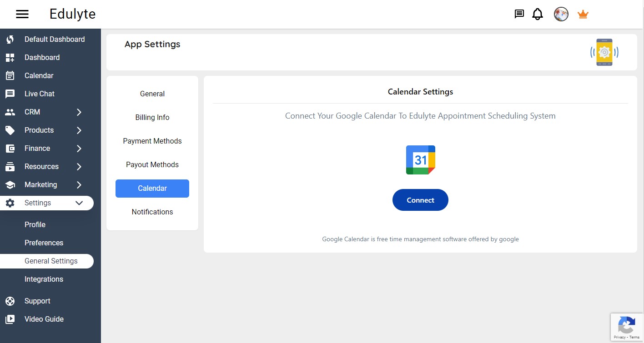Click the Default Dashboard sidebar icon

coord(10,40)
